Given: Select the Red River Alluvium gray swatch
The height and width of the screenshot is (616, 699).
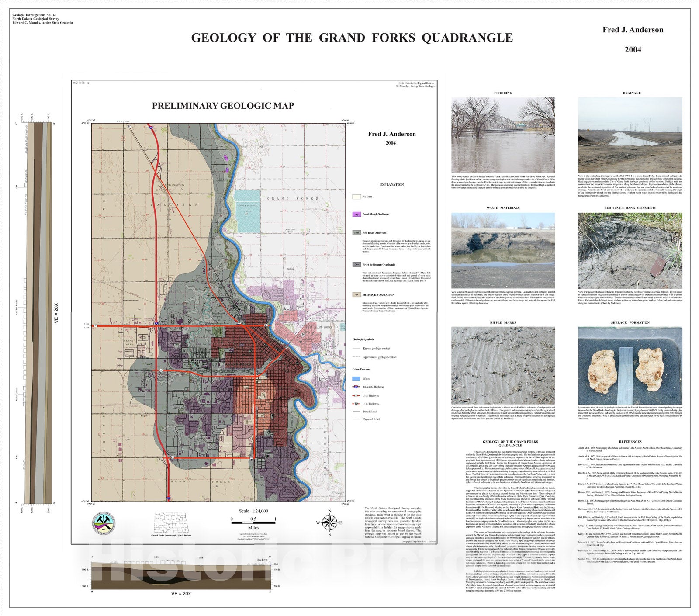Looking at the screenshot, I should point(356,233).
